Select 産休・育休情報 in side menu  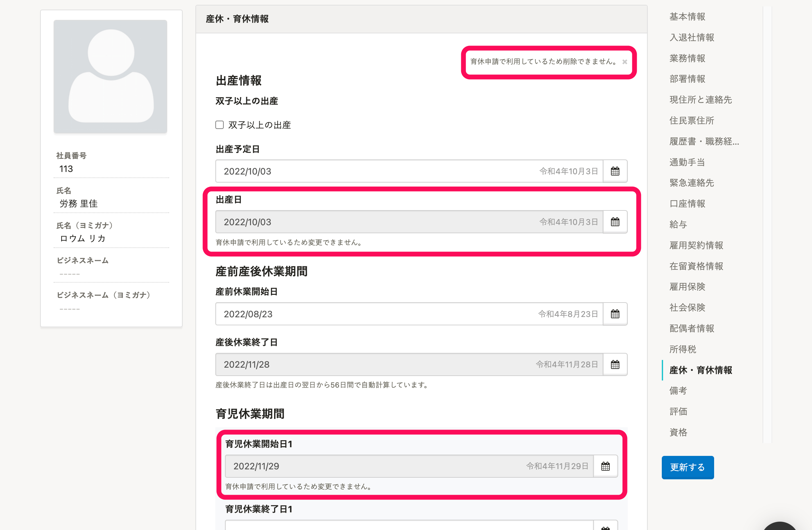coord(700,370)
